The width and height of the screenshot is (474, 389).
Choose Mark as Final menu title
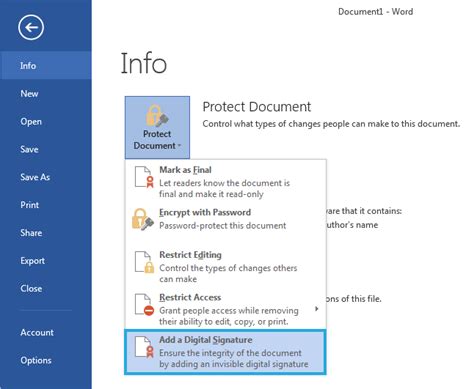pyautogui.click(x=185, y=170)
